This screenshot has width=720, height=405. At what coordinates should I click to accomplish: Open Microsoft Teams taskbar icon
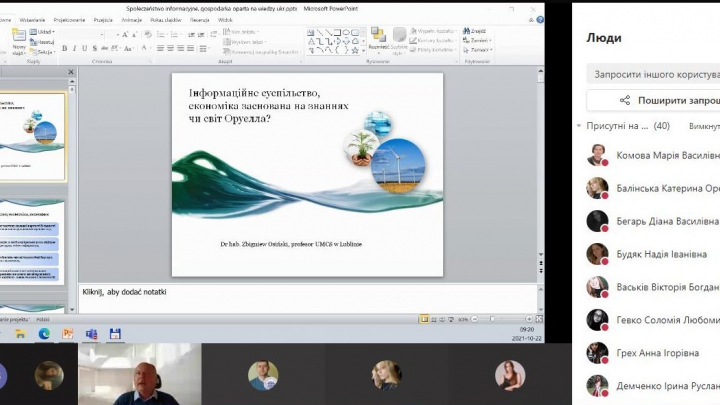(91, 334)
